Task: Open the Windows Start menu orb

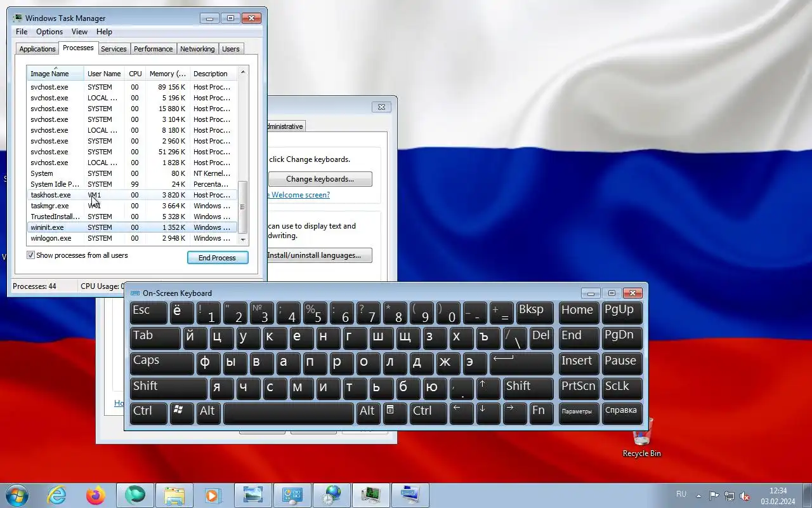Action: point(16,495)
